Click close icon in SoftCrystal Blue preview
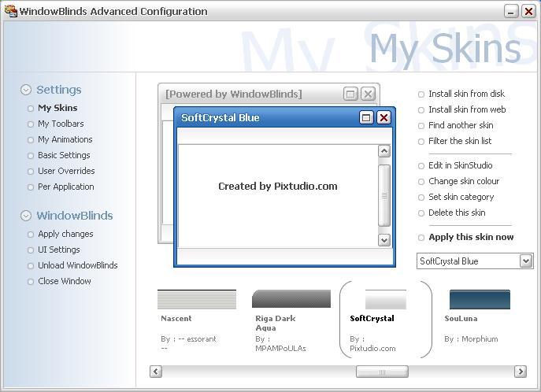Image resolution: width=541 pixels, height=392 pixels. click(x=384, y=118)
